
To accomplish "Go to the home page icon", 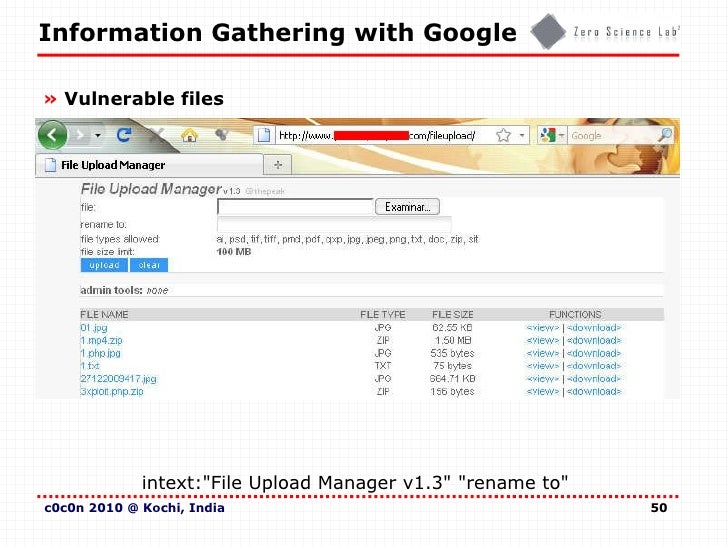I will 189,135.
